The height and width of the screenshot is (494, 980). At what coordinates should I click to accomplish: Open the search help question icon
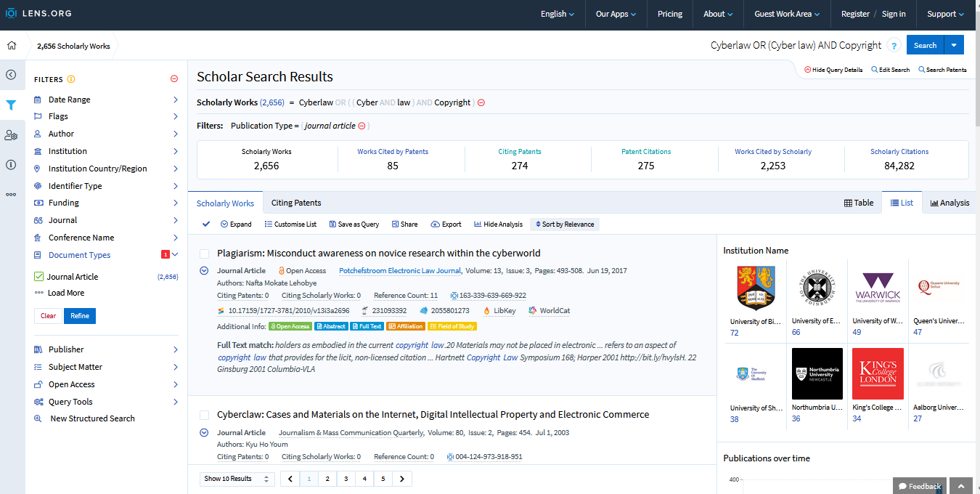tap(894, 46)
